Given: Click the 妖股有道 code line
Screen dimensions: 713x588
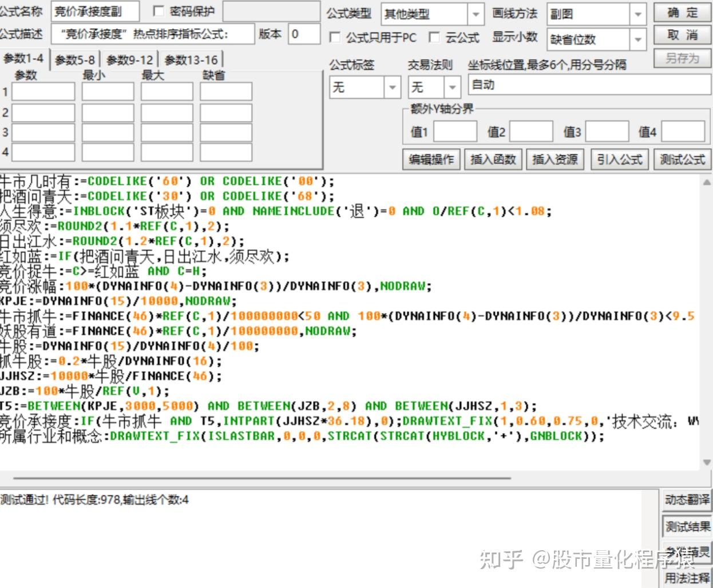Looking at the screenshot, I should coord(179,331).
